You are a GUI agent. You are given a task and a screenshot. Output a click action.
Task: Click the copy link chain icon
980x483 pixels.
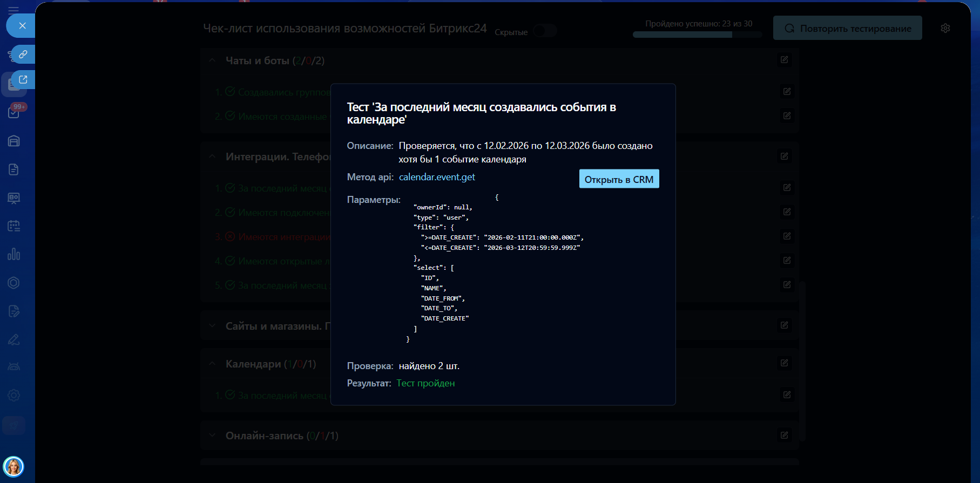pyautogui.click(x=23, y=54)
